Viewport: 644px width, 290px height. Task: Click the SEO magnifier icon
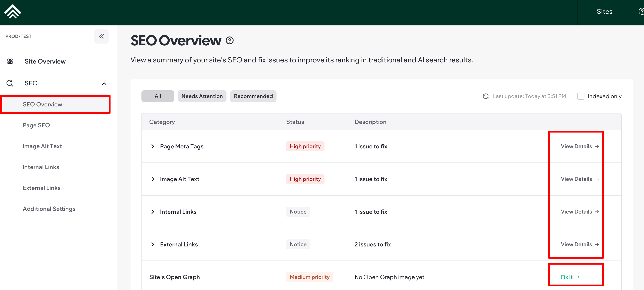coord(10,83)
